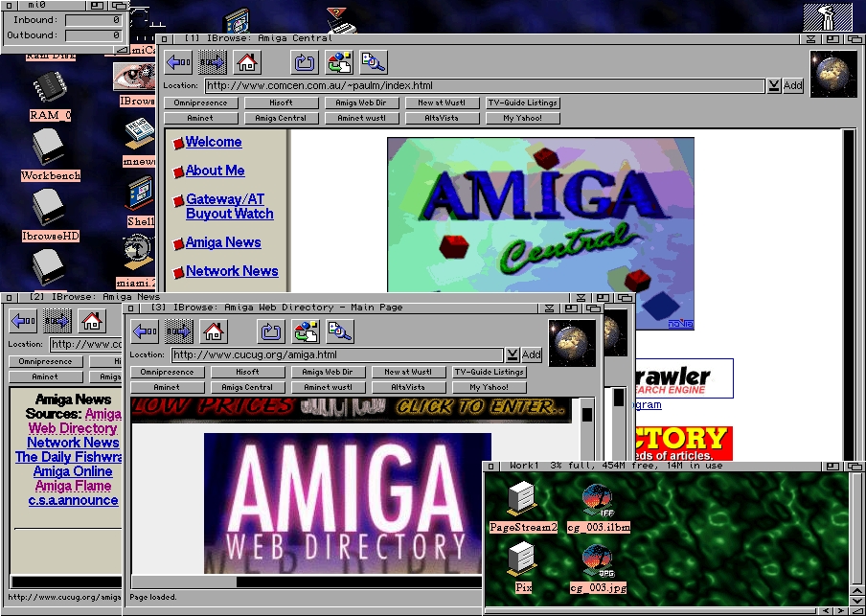Expand URL history dropdown in Amiga Central window
866x616 pixels.
(x=773, y=86)
